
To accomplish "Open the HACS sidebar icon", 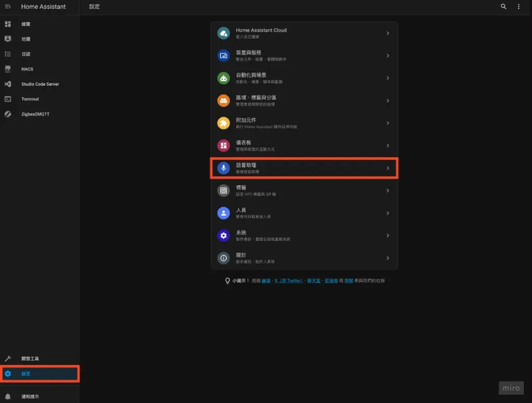I will coord(7,69).
